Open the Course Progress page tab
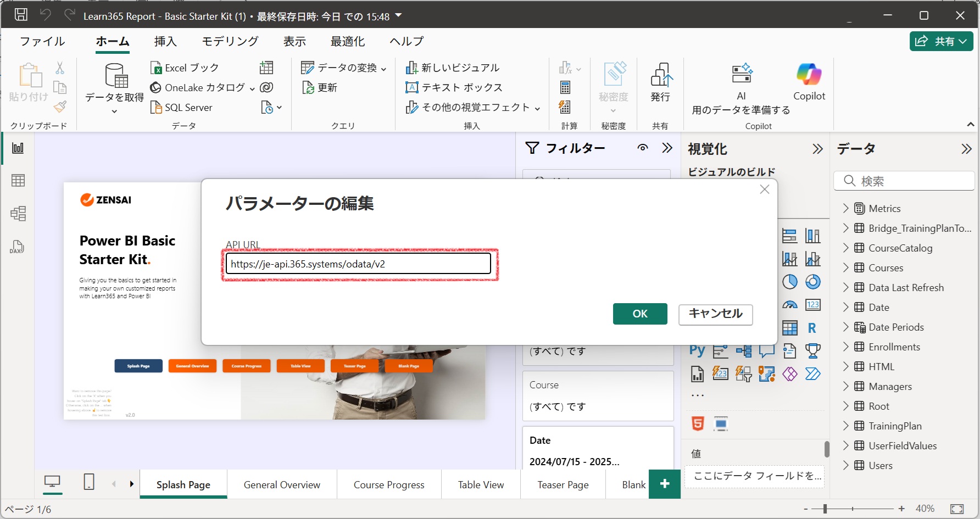 (x=389, y=484)
